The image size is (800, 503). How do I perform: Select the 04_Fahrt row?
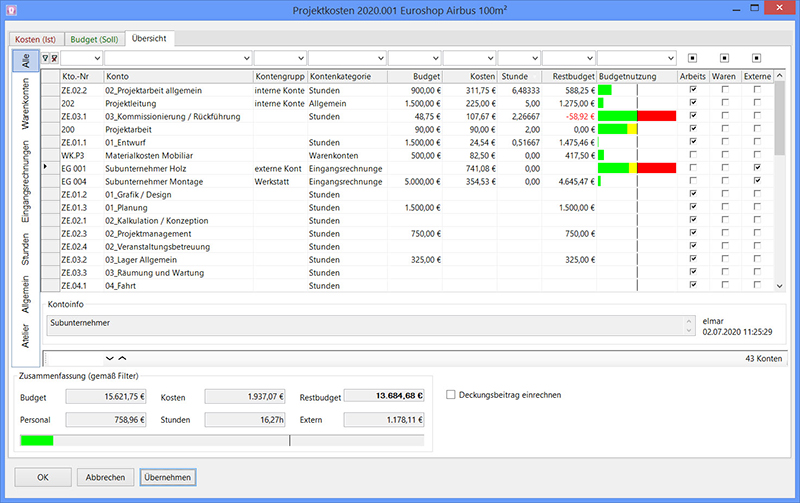pyautogui.click(x=408, y=286)
